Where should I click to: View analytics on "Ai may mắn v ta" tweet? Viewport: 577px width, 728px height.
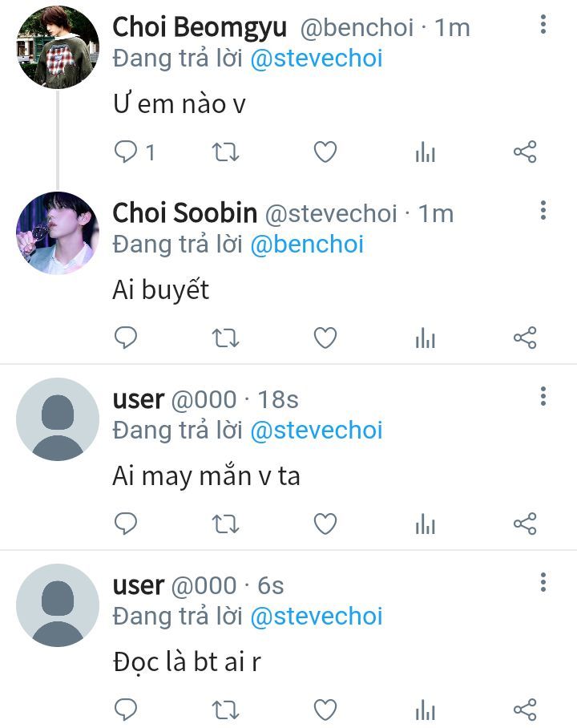click(x=426, y=524)
